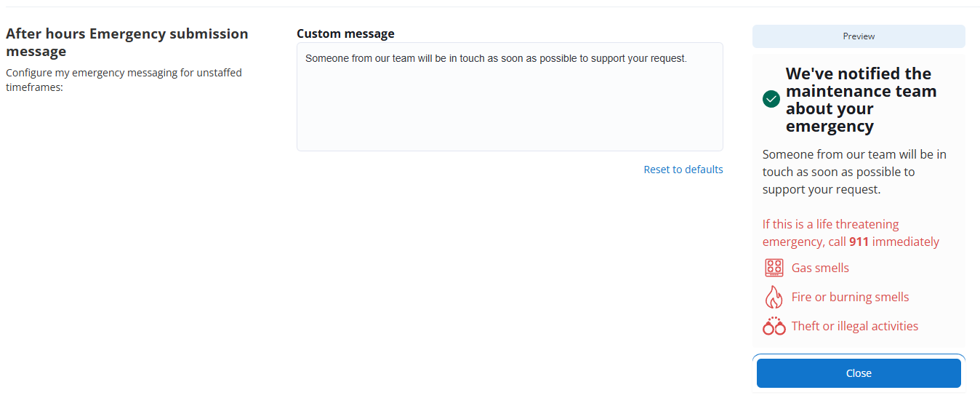Focus the Custom message text area
980x398 pixels.
[x=510, y=109]
